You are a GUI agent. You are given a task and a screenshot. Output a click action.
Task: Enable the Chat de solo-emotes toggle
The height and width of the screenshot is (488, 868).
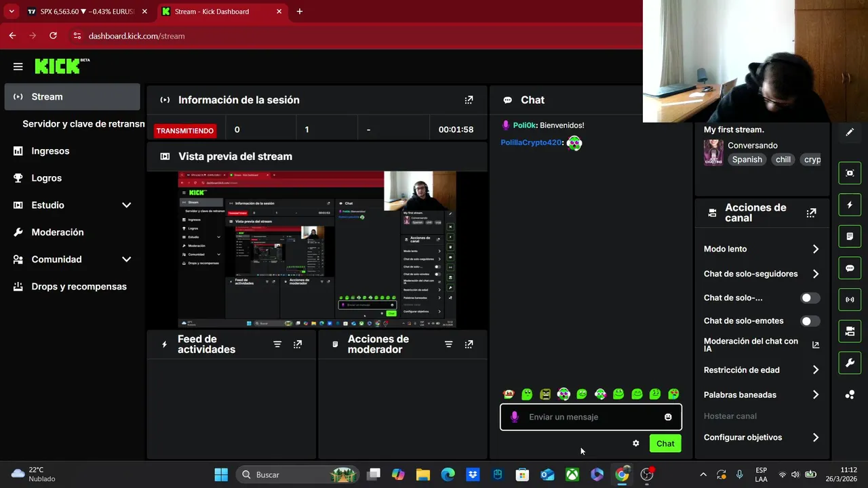(810, 321)
